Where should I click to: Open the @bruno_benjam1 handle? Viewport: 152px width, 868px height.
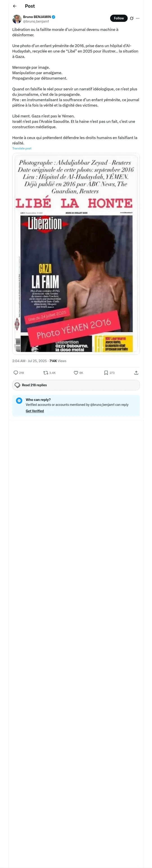[36, 21]
